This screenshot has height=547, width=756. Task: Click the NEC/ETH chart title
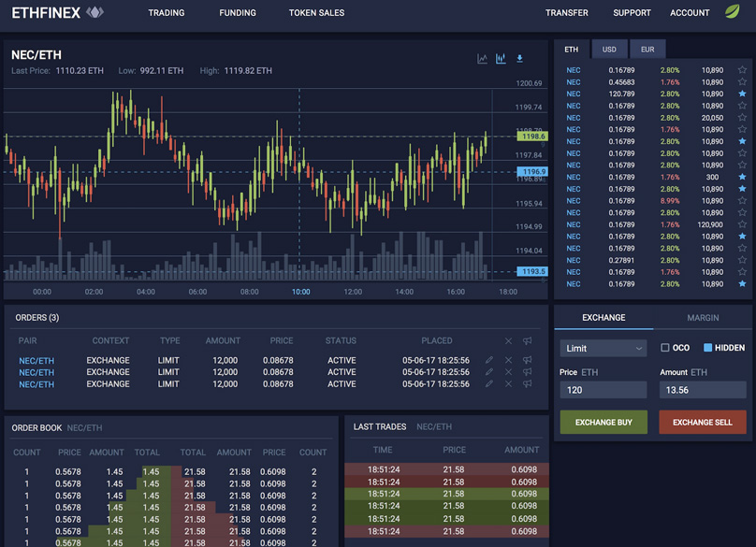36,55
